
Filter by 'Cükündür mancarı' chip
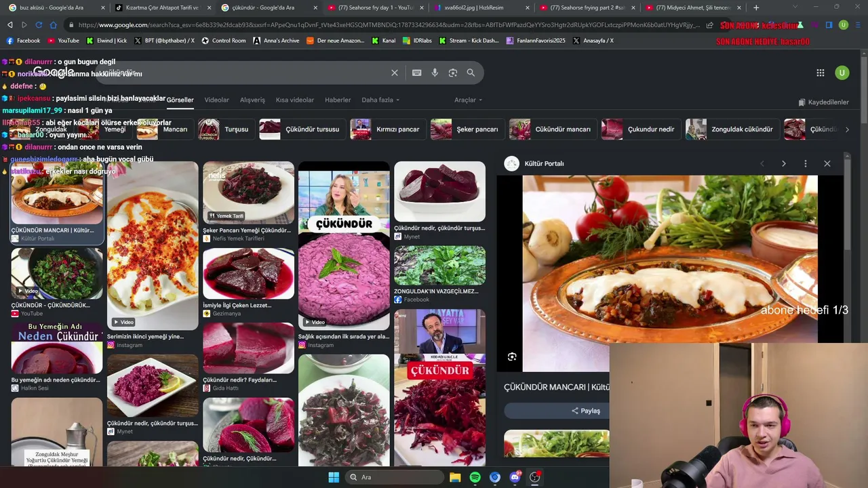coord(553,129)
